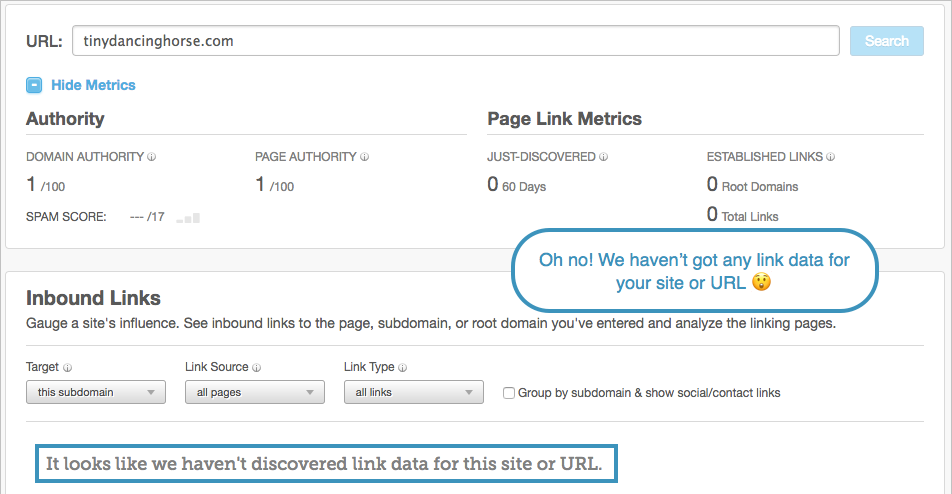Click the Page Authority info icon
Image resolution: width=952 pixels, height=494 pixels.
364,157
